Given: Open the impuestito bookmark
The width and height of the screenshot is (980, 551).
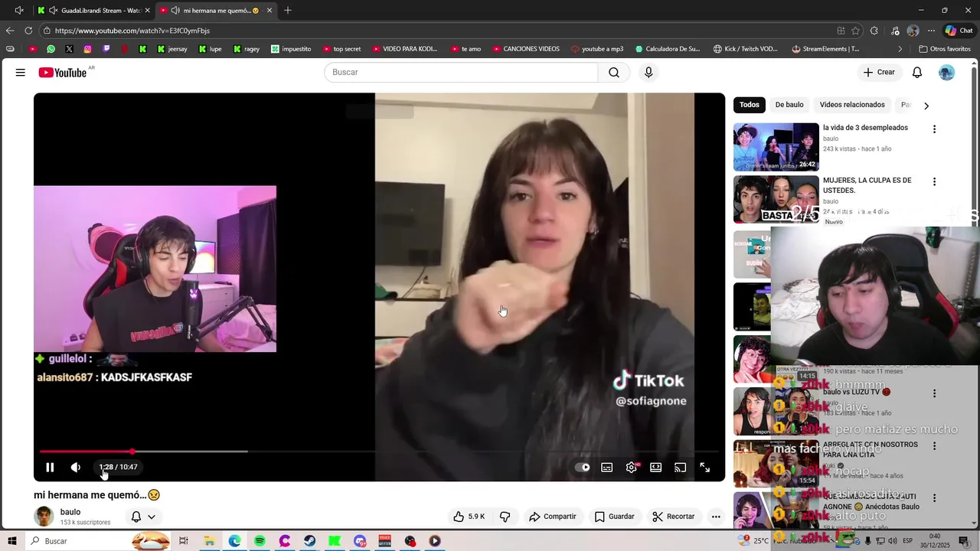Looking at the screenshot, I should pyautogui.click(x=291, y=49).
